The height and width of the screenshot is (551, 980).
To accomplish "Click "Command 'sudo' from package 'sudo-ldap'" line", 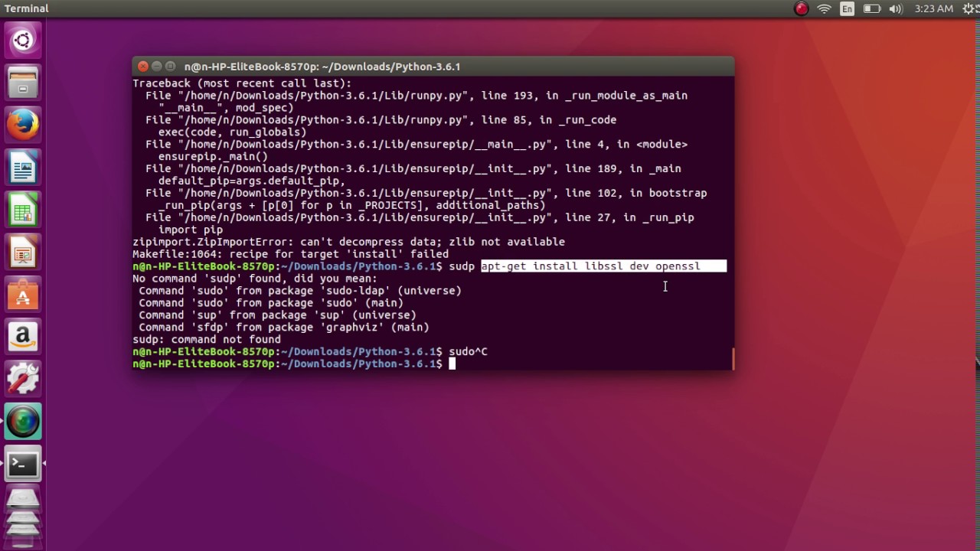I will coord(300,291).
